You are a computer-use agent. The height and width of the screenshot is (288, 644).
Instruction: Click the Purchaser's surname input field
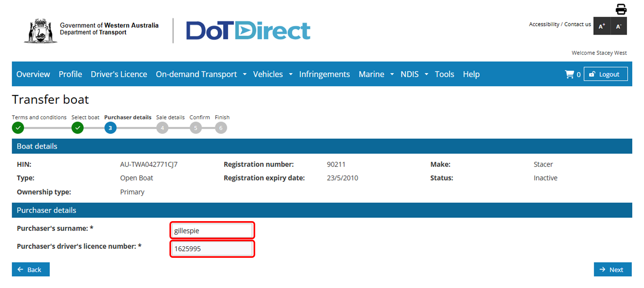tap(212, 230)
